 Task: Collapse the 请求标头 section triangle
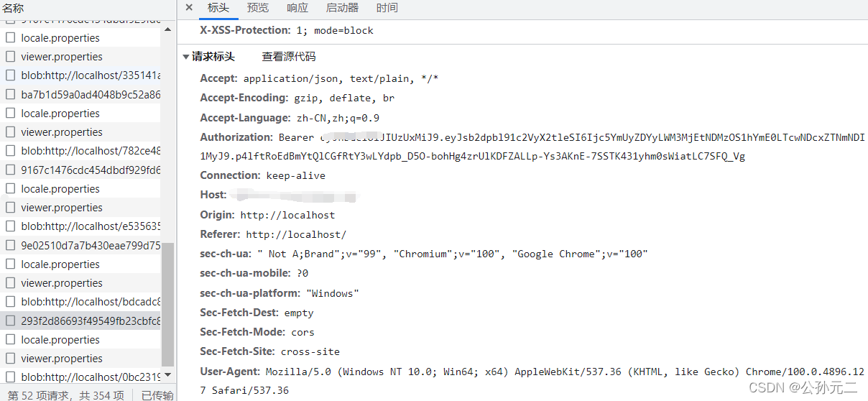186,57
